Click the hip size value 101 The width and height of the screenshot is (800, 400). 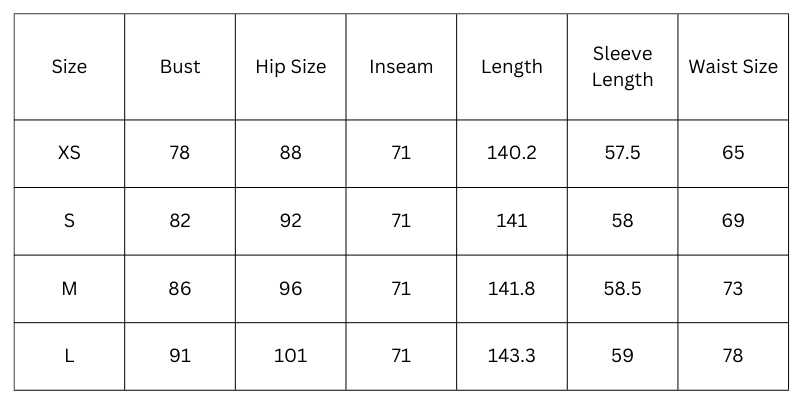click(290, 356)
